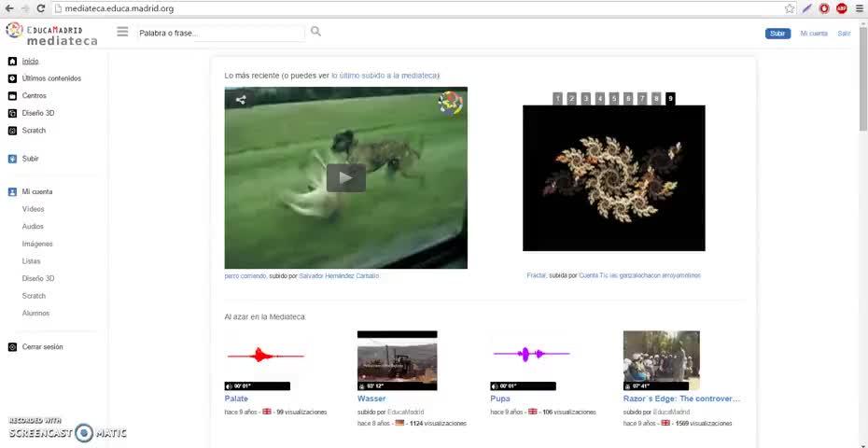
Task: Click the EducaMadrid mediateca logo
Action: pos(51,34)
